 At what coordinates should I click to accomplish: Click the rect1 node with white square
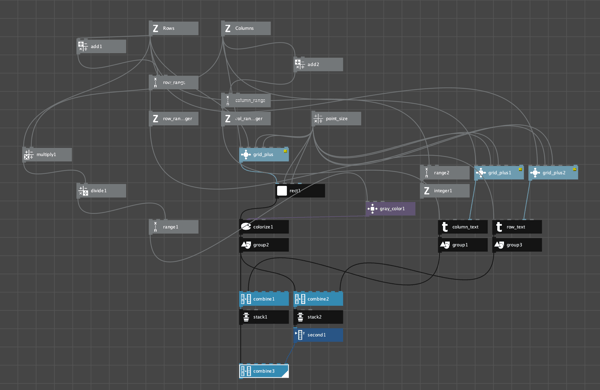(300, 191)
